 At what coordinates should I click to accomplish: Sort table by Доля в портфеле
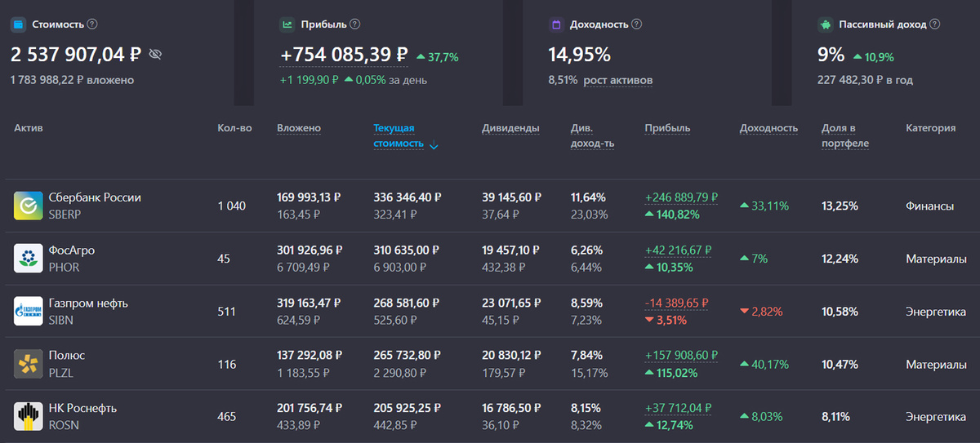tap(845, 136)
